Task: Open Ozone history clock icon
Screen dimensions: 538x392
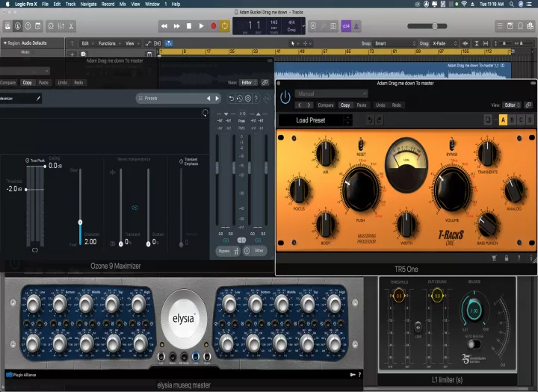Action: [x=240, y=99]
